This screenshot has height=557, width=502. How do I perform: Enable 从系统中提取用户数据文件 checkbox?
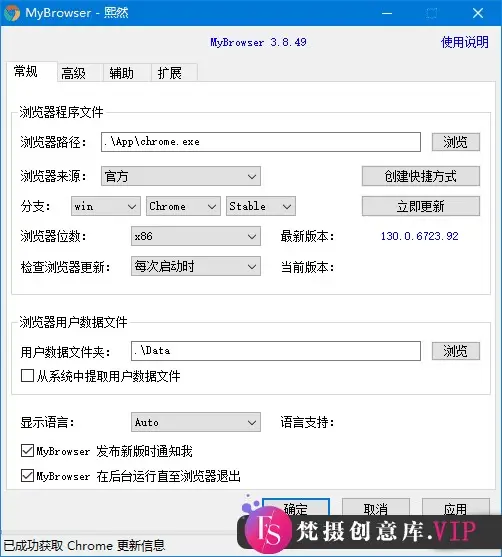(27, 375)
